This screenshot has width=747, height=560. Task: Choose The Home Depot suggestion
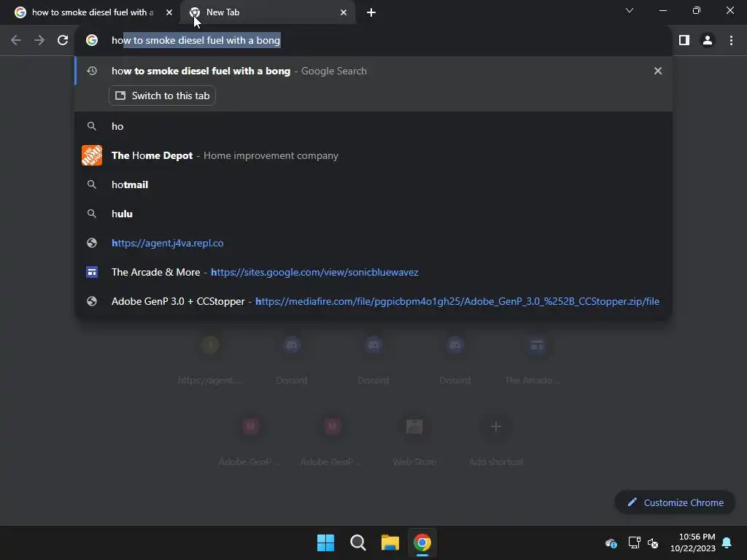pyautogui.click(x=373, y=155)
